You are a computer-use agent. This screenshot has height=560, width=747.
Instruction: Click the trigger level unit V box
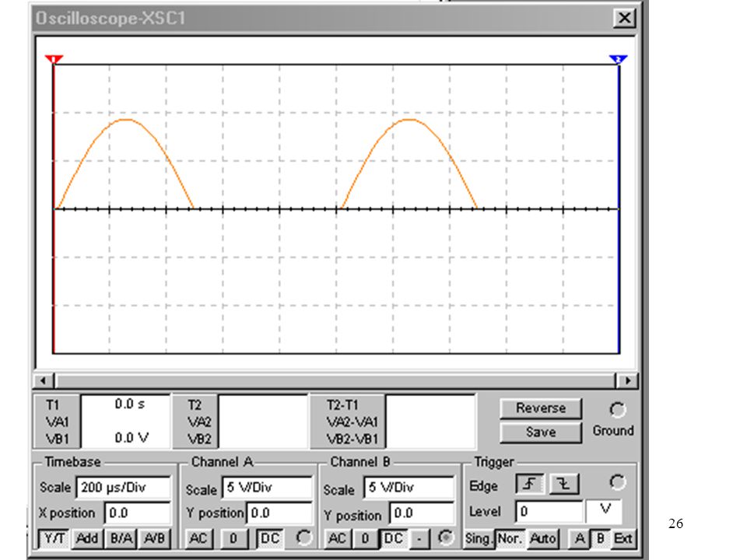coord(604,511)
